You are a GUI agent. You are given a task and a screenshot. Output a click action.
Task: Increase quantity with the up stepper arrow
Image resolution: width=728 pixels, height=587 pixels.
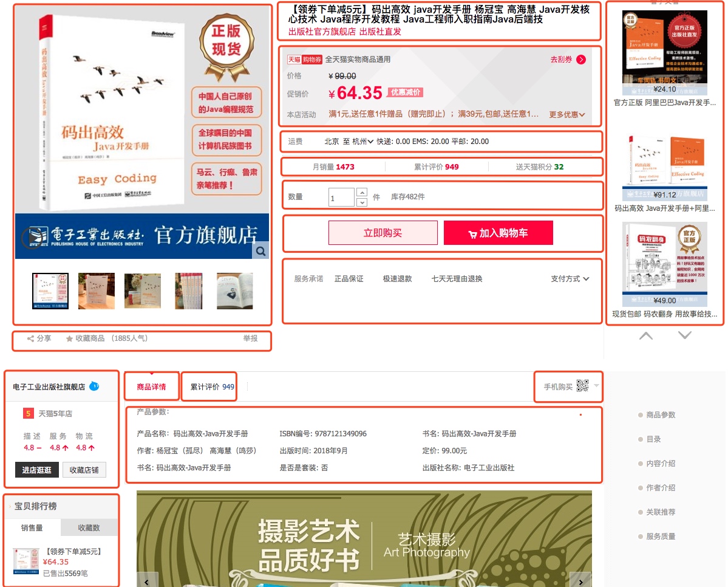click(362, 193)
